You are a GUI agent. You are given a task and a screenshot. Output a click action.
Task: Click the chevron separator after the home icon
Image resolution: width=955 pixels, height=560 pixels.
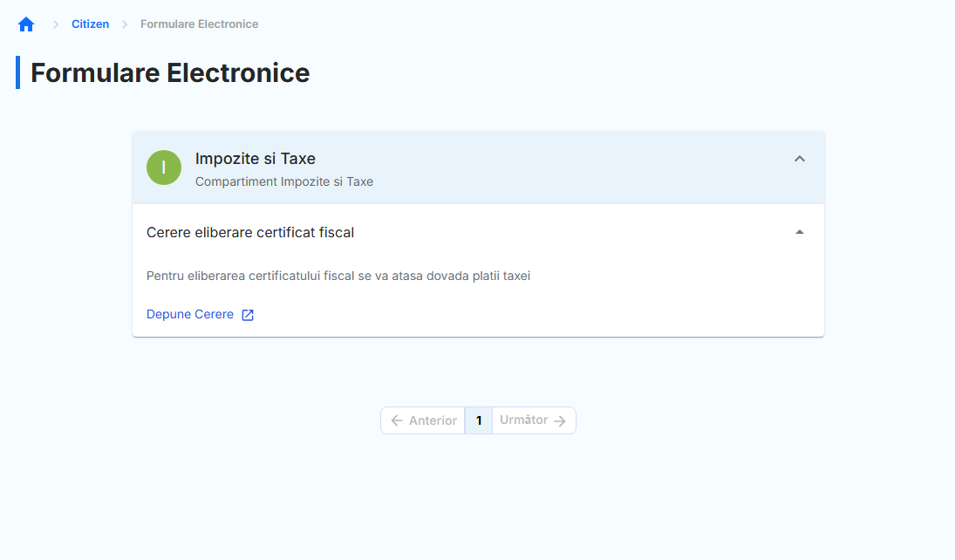tap(56, 24)
